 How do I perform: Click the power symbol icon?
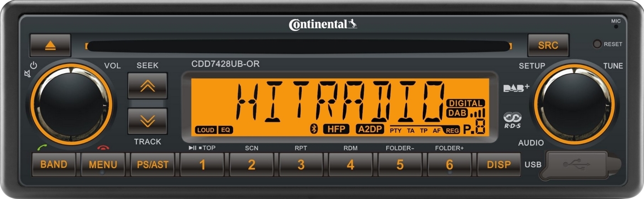(34, 65)
